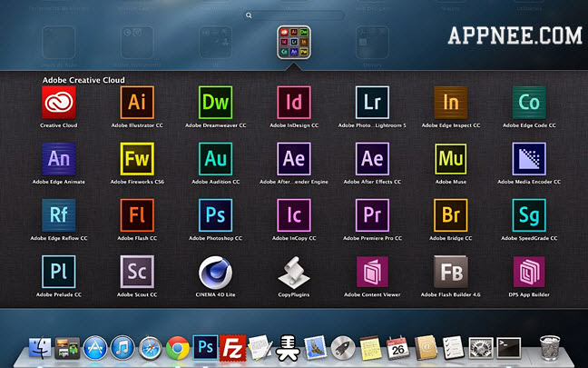Open the Trash in the Dock
Image resolution: width=588 pixels, height=368 pixels.
coord(550,347)
